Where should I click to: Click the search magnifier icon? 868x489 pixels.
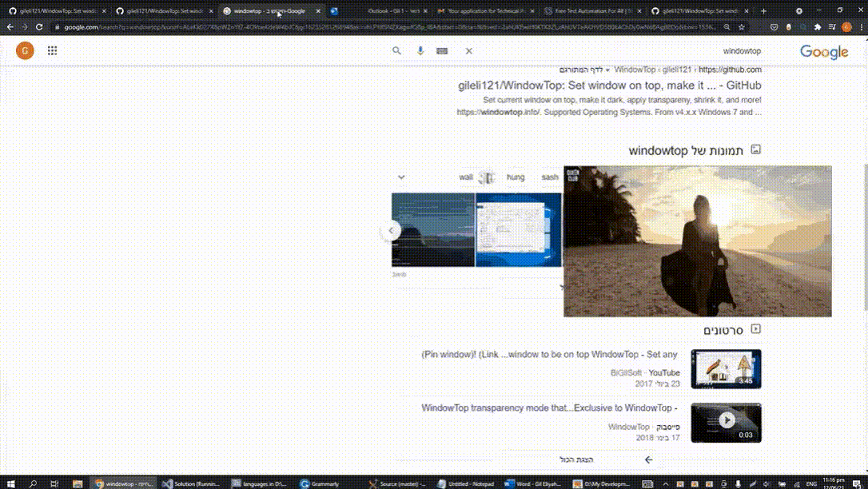pos(396,50)
